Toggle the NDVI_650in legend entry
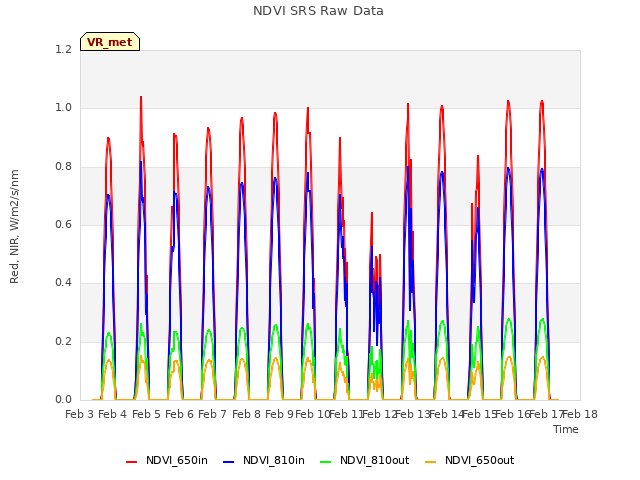This screenshot has height=480, width=640. click(x=167, y=461)
